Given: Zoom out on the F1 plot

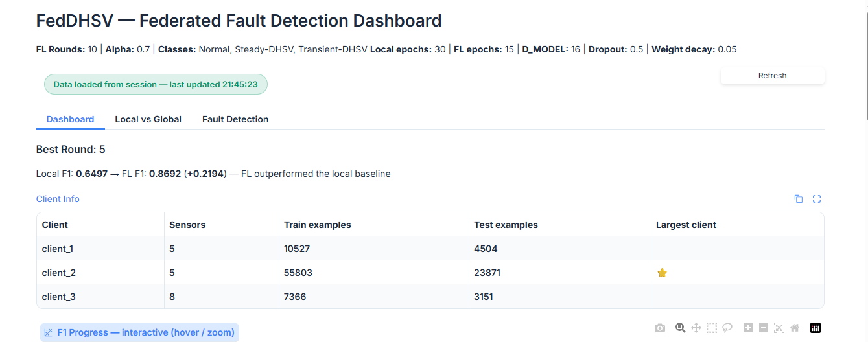Looking at the screenshot, I should (763, 328).
